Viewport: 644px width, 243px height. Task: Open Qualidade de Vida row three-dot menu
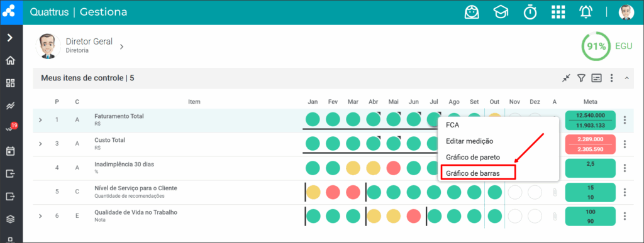(625, 216)
